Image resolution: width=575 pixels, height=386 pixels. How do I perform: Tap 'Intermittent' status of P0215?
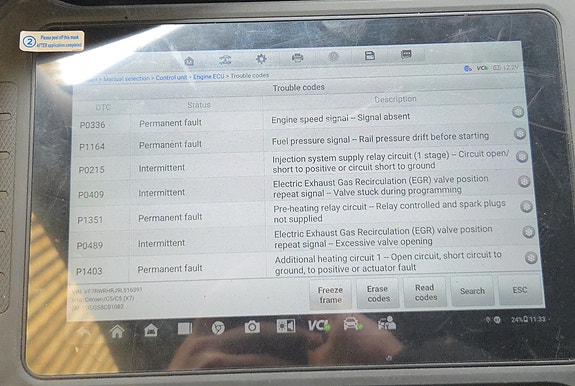pyautogui.click(x=162, y=168)
